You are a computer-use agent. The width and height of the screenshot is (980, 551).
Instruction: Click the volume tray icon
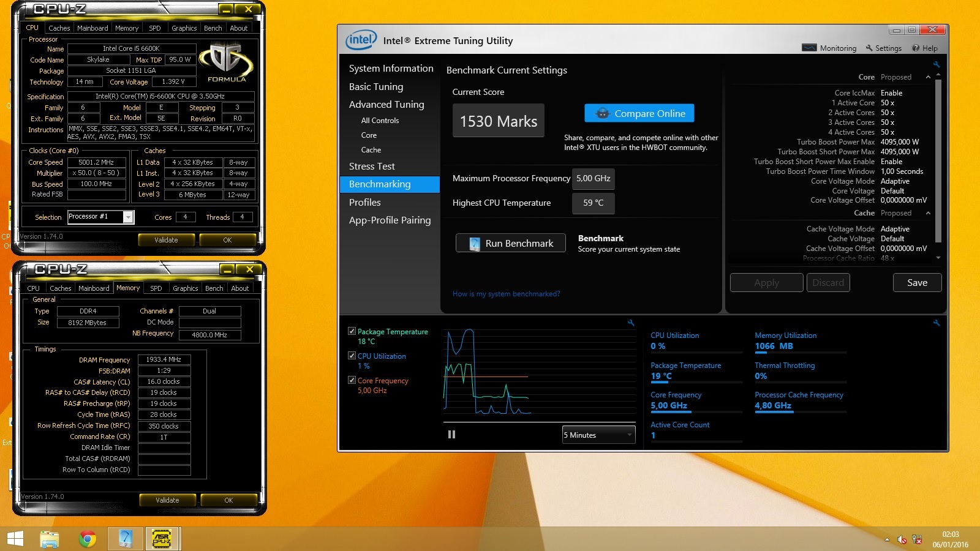(x=902, y=539)
